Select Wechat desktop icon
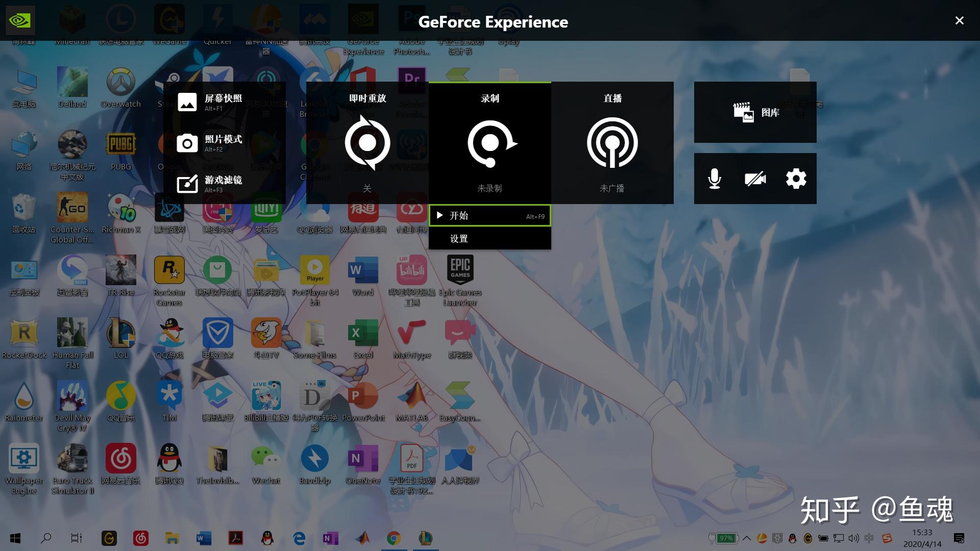Viewport: 980px width, 551px height. tap(266, 464)
